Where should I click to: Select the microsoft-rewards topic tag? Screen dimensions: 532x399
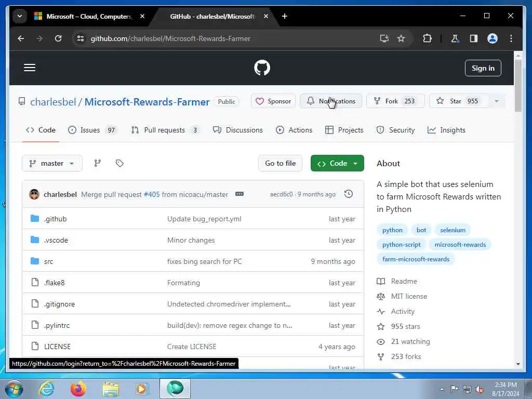coord(460,245)
